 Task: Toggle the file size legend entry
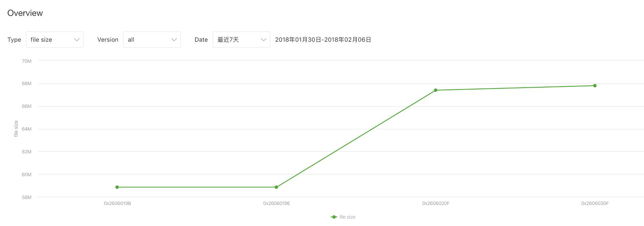(343, 217)
